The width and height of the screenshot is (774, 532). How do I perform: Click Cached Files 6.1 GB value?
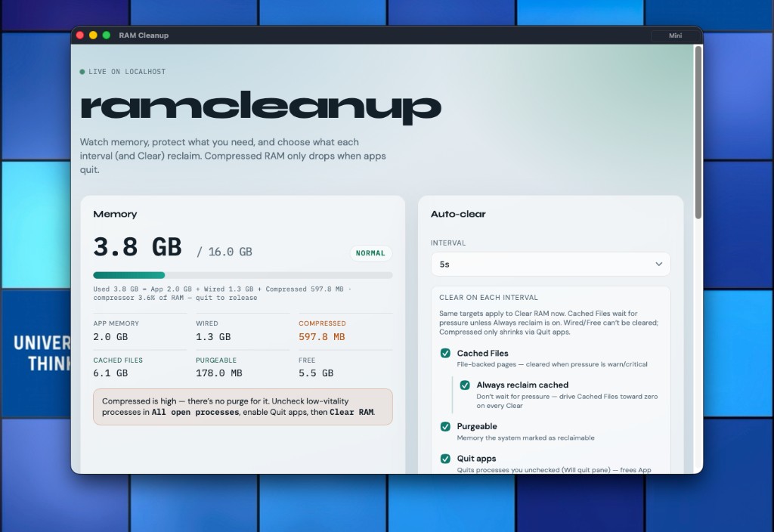(x=110, y=373)
